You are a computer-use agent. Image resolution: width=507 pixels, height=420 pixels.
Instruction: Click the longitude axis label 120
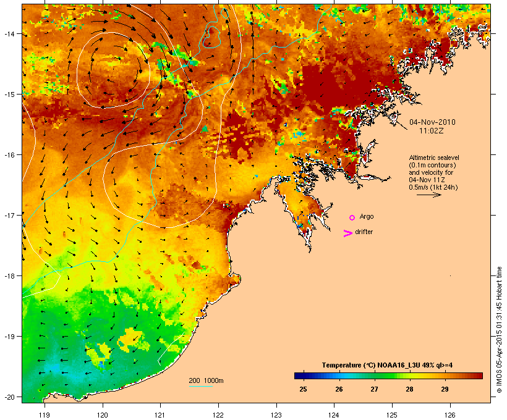(x=103, y=415)
